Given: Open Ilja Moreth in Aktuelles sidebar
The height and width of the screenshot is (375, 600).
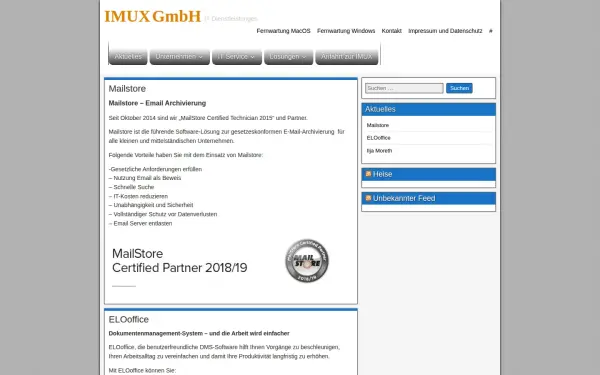Looking at the screenshot, I should pos(379,151).
